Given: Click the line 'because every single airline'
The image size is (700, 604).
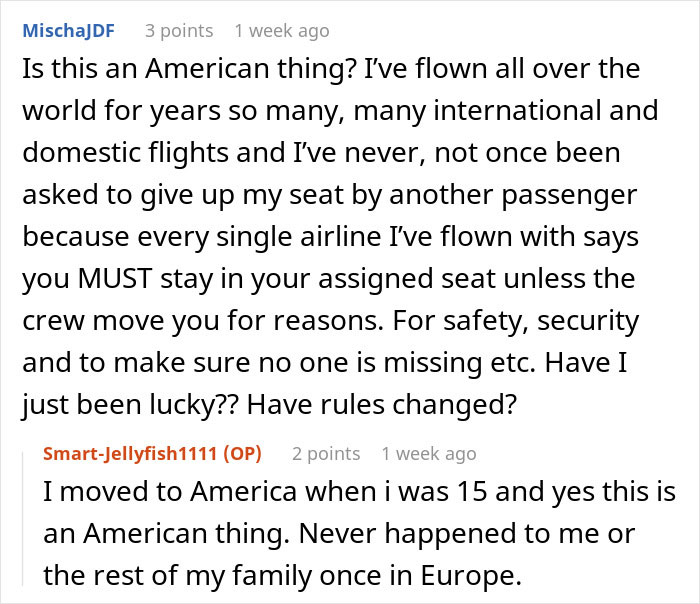Looking at the screenshot, I should point(180,239).
